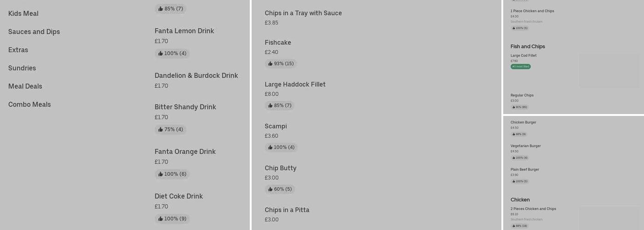Click the '#3 most liked' green badge
Screen dimensions: 644x230
[x=520, y=67]
